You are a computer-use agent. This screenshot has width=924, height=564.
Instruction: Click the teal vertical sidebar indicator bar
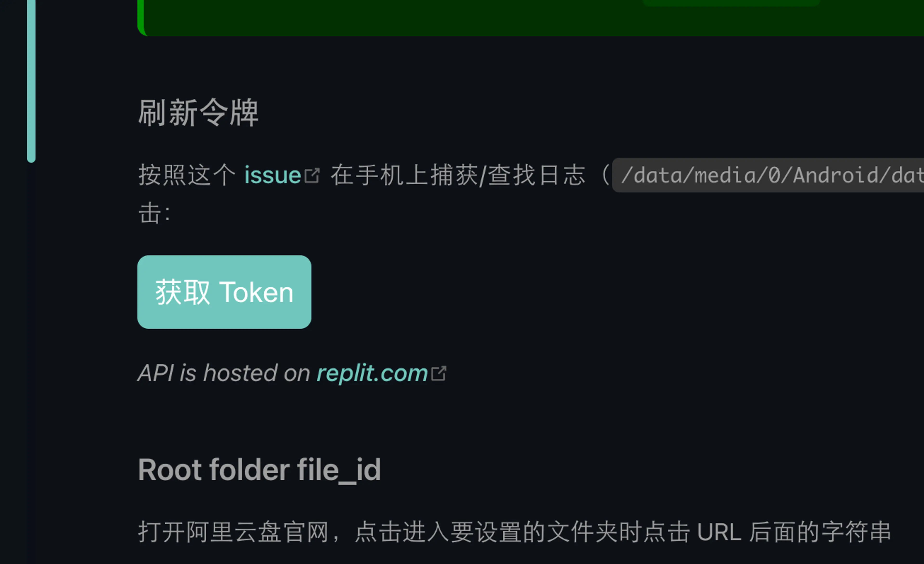(x=31, y=81)
